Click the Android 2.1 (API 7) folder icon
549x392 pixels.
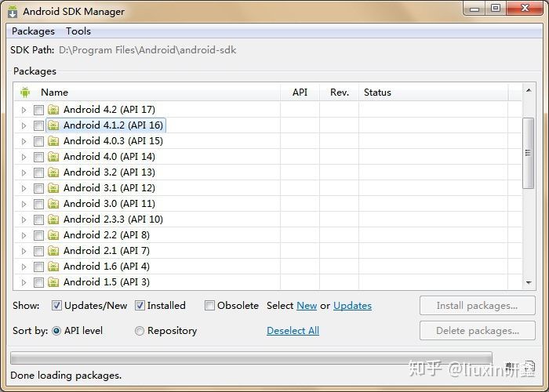point(53,251)
